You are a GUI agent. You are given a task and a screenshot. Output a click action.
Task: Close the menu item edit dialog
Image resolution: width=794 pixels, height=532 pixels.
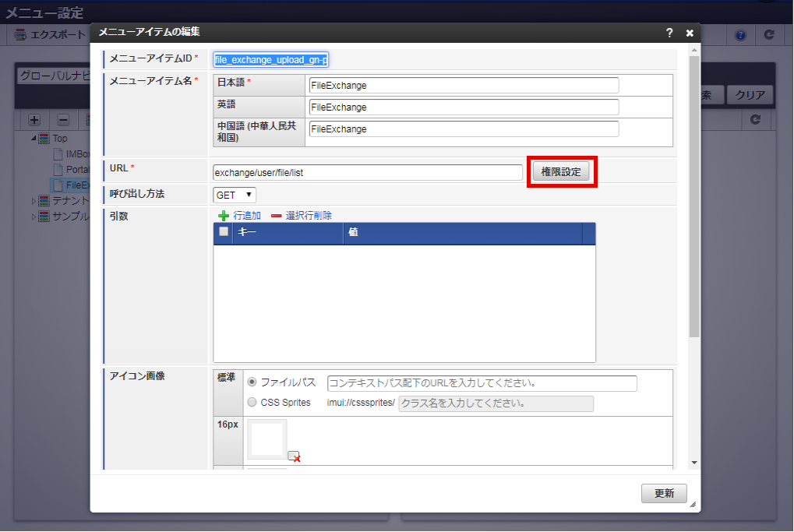[690, 33]
